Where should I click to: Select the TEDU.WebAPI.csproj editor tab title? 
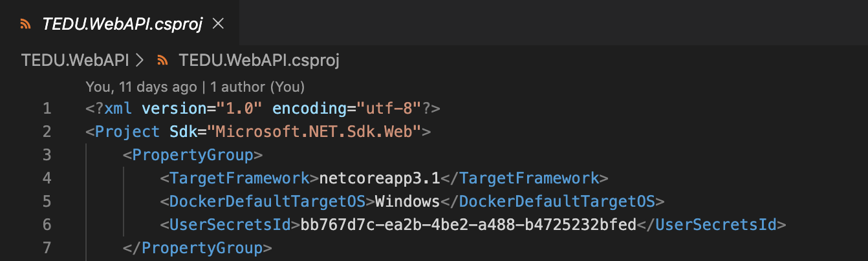coord(122,24)
